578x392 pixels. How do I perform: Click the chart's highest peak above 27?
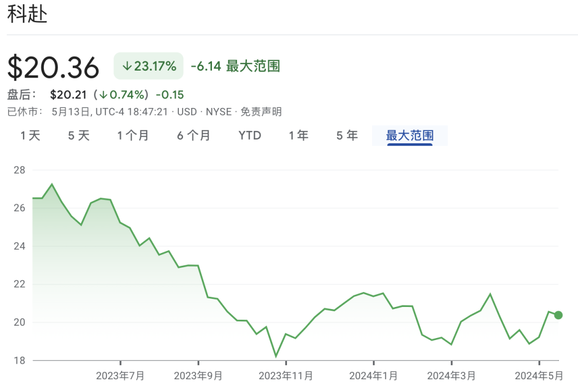click(x=52, y=185)
